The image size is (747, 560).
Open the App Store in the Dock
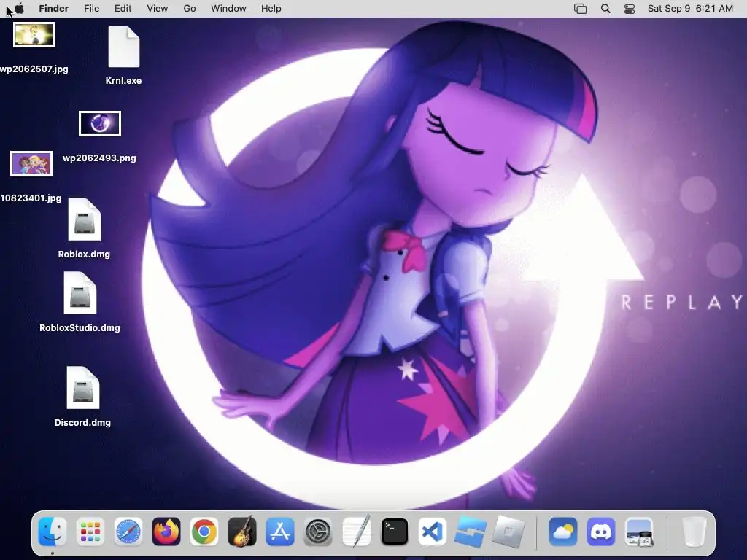[x=280, y=532]
